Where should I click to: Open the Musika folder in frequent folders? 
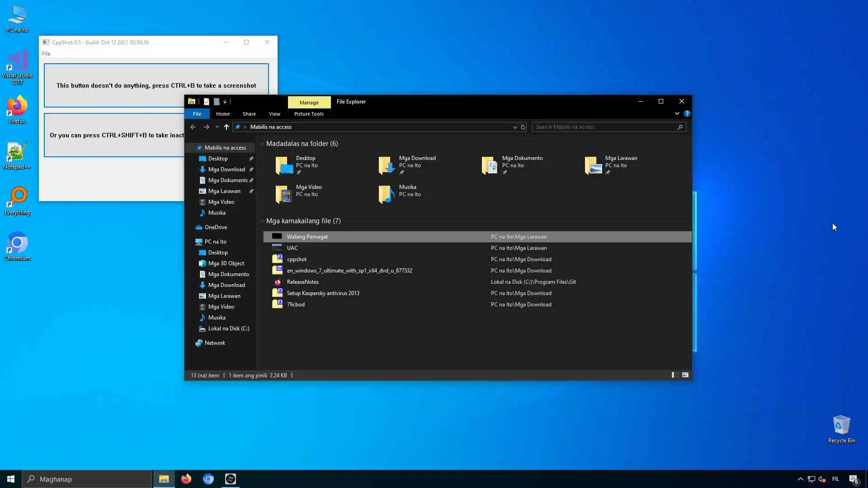(x=387, y=194)
